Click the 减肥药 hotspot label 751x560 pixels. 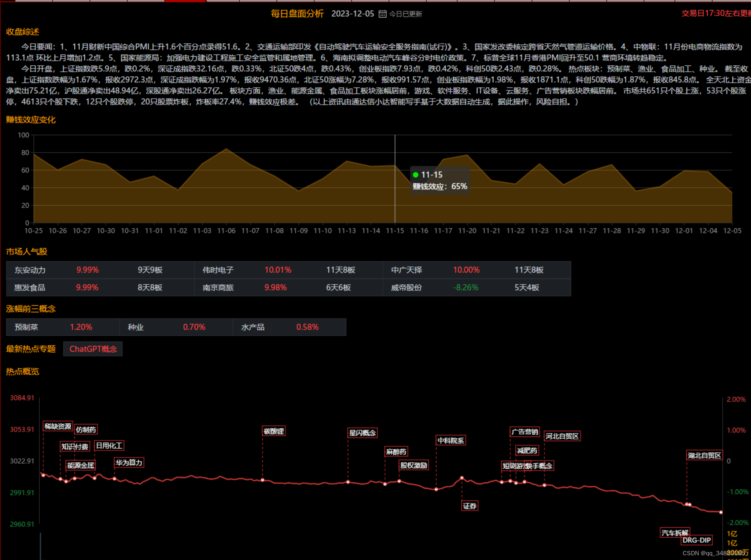pyautogui.click(x=527, y=451)
